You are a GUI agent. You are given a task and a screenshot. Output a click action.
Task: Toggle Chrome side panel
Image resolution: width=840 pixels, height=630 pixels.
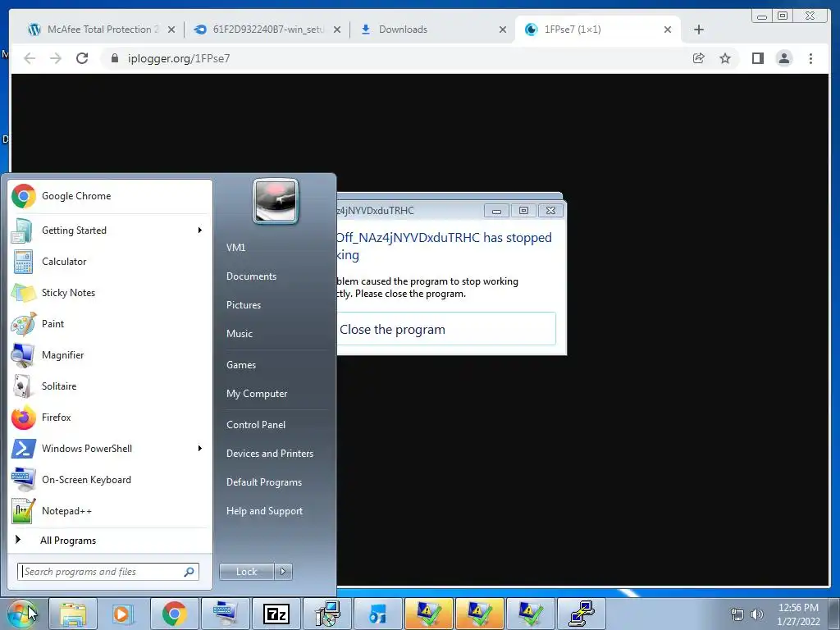tap(757, 58)
